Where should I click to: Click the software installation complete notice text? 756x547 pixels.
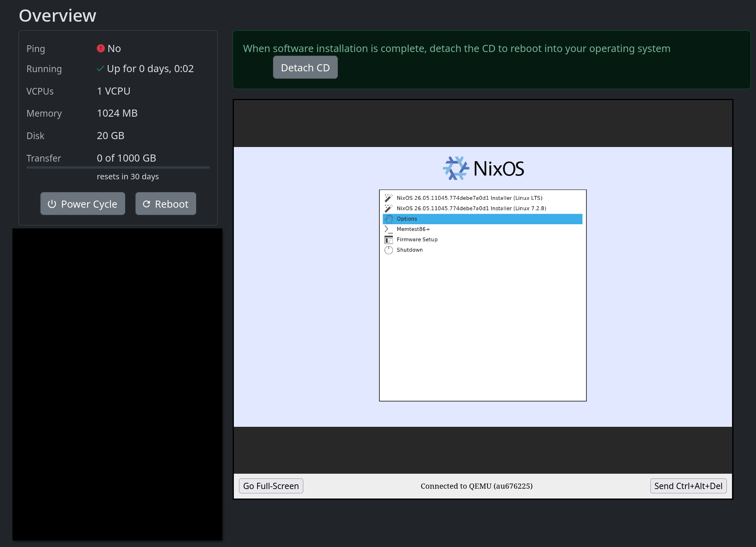point(457,48)
